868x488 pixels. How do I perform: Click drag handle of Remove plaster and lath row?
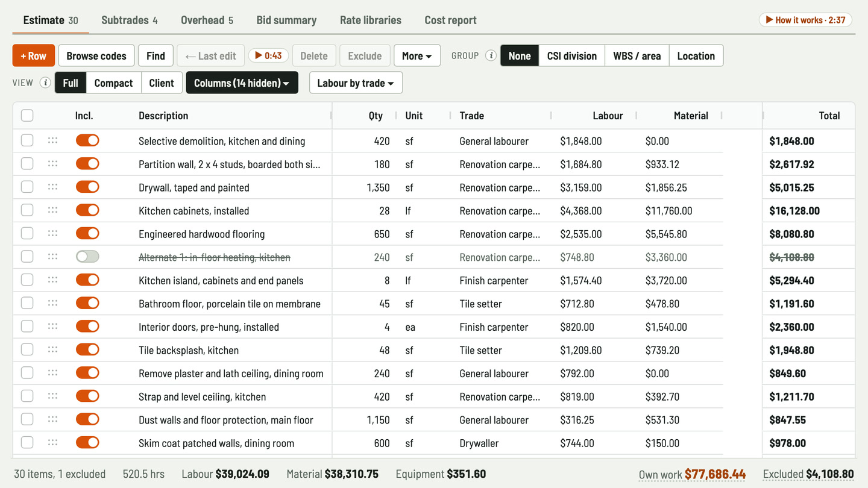coord(52,373)
